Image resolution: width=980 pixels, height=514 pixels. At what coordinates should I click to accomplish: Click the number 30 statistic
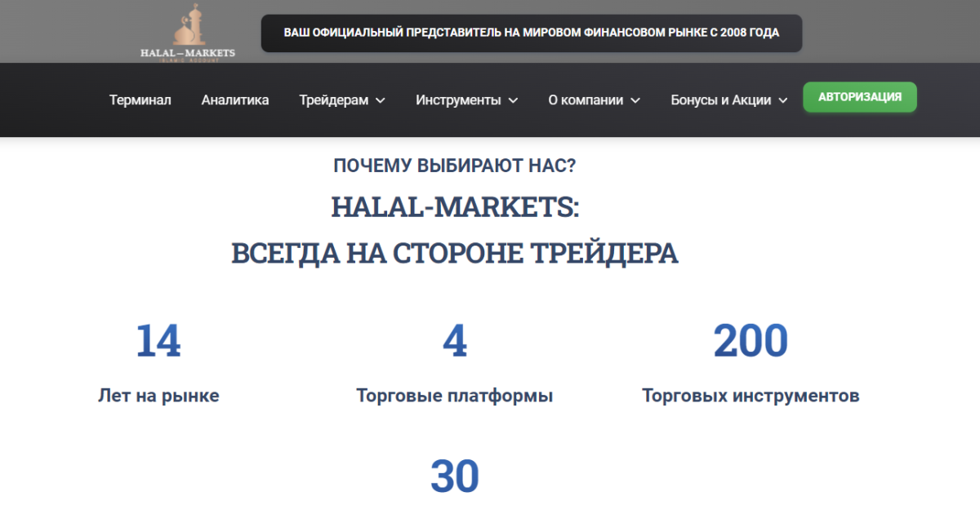(x=455, y=477)
